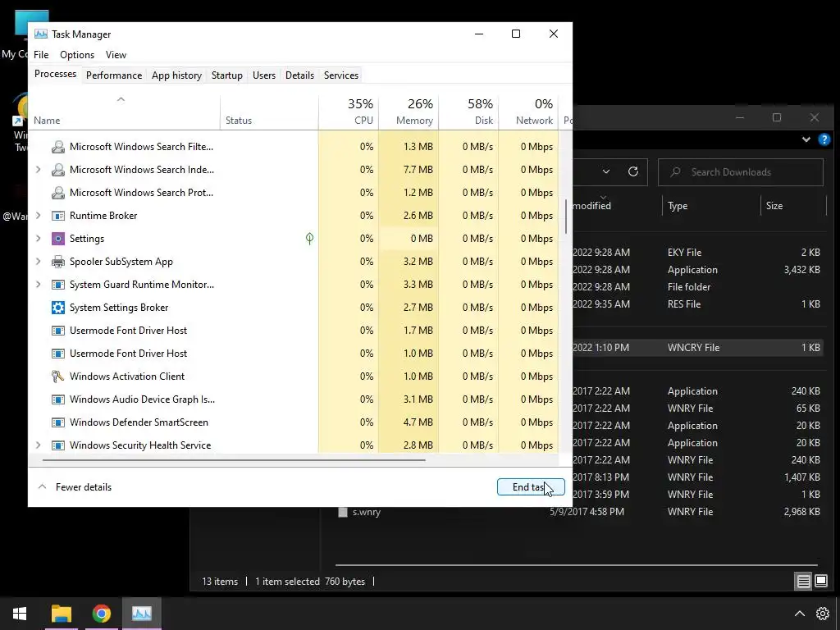The height and width of the screenshot is (630, 840).
Task: Click the Windows Defender SmartScreen icon
Action: (x=58, y=422)
